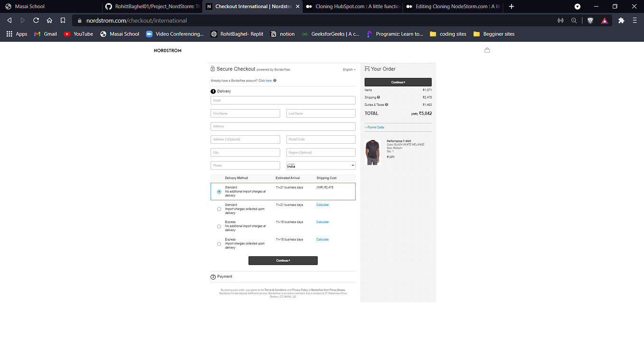Screen dimensions: 644x346
Task: Open the English language dropdown
Action: tap(349, 69)
